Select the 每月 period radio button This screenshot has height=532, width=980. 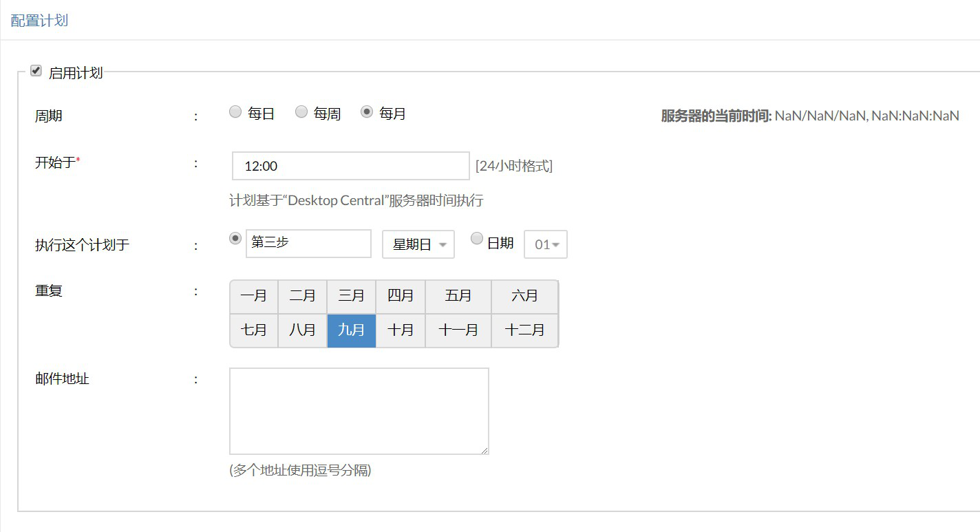[x=367, y=111]
